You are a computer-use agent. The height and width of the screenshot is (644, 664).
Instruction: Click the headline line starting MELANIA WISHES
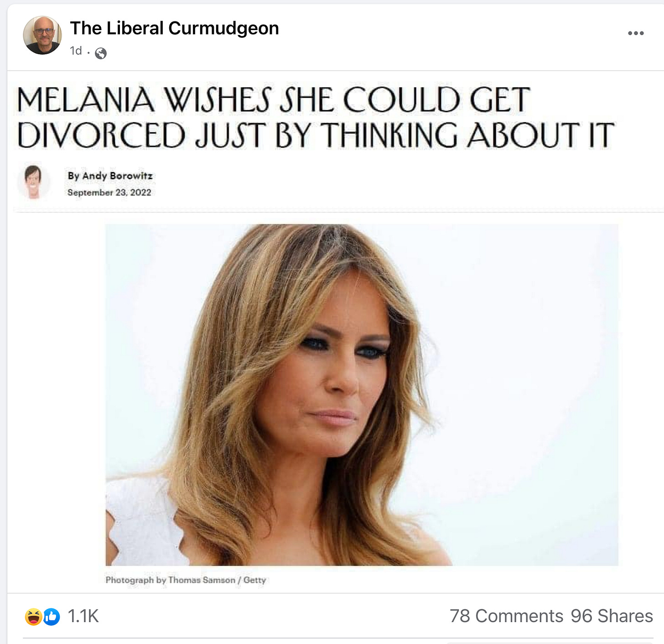click(274, 100)
